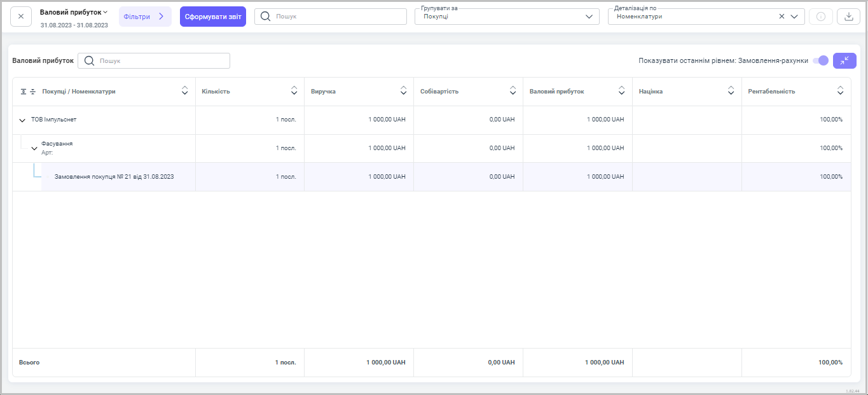
Task: Collapse the Фасування row
Action: pos(34,148)
